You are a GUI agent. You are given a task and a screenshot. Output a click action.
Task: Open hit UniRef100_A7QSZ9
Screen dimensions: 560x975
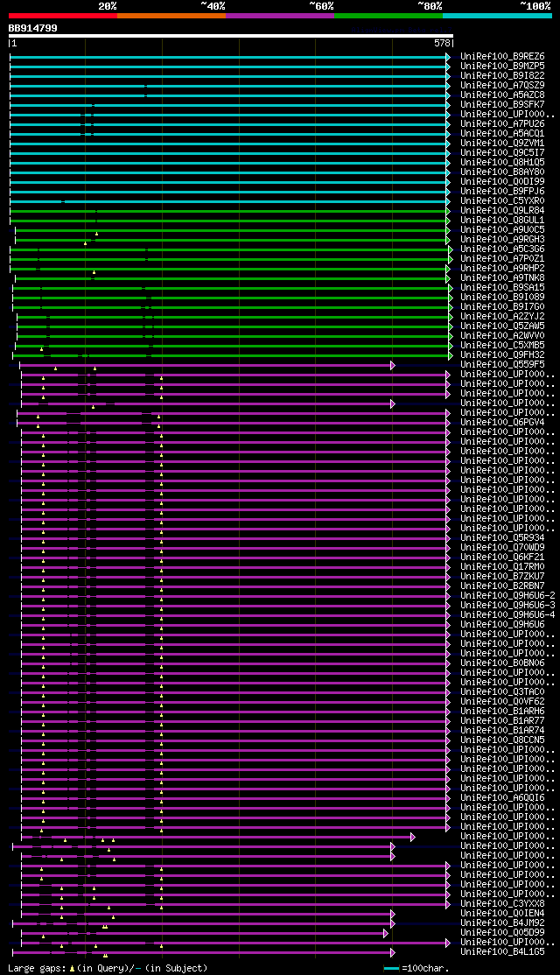[503, 85]
